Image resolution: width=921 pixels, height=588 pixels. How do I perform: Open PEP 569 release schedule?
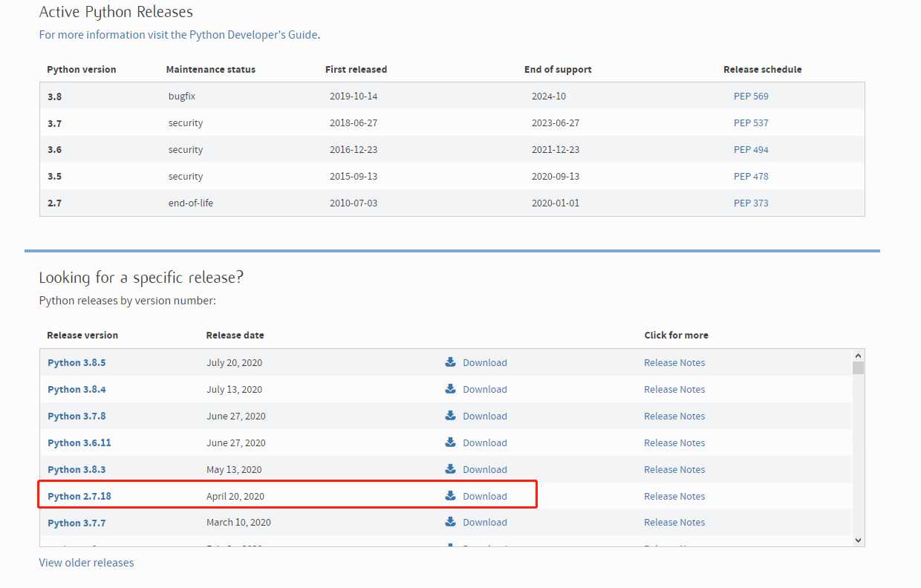(x=751, y=97)
